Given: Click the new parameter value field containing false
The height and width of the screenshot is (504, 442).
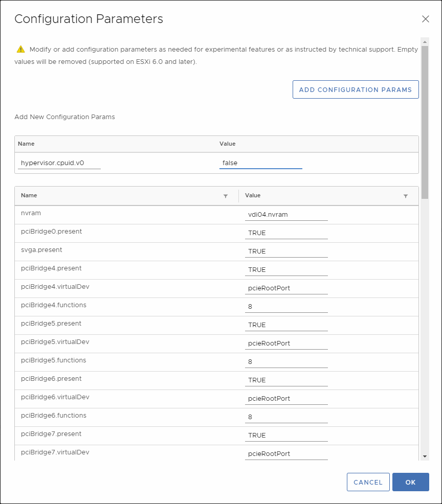Looking at the screenshot, I should [260, 163].
